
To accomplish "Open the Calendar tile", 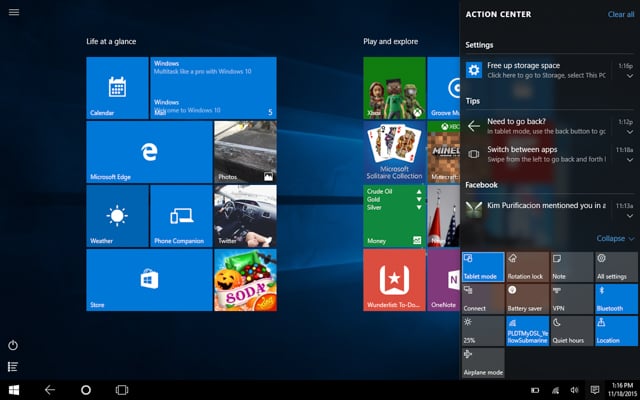I will point(117,88).
